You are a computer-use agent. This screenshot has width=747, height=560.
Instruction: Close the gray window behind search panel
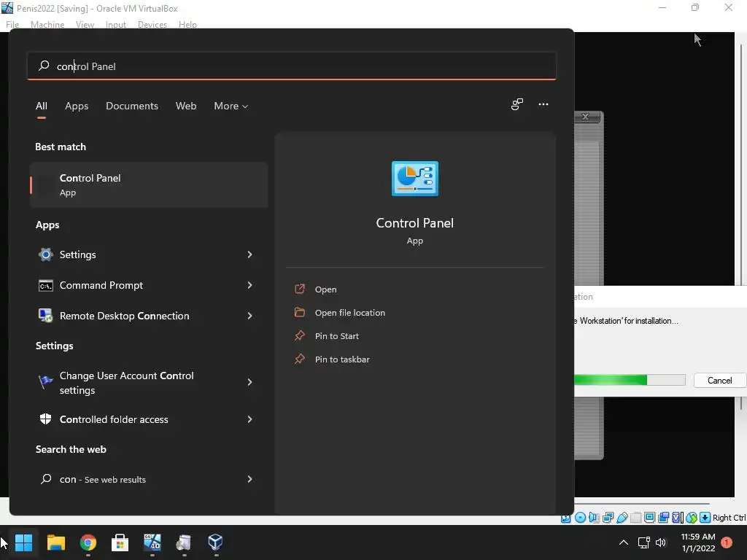click(x=586, y=117)
